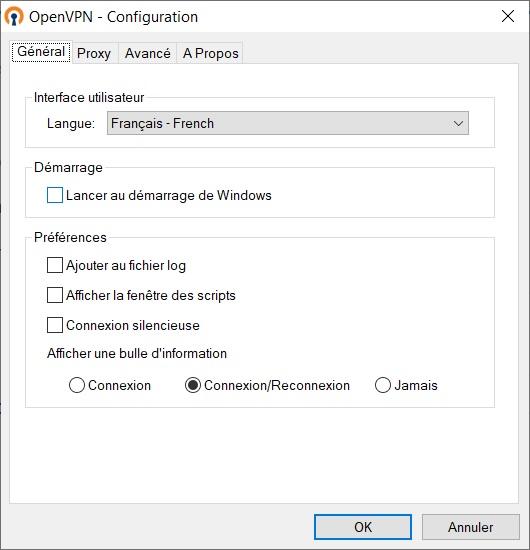Click the OpenVPN keyhole icon in title bar

(x=14, y=16)
